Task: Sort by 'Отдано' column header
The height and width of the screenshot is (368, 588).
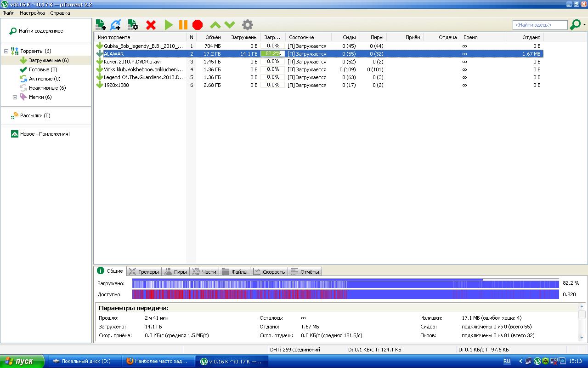Action: [x=525, y=37]
